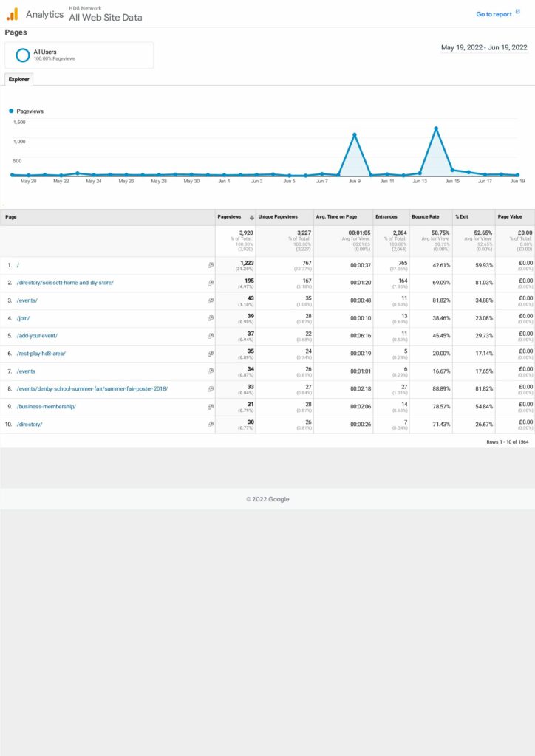Screen dimensions: 535x756
Task: Click the All Users segment circle
Action: [23, 55]
